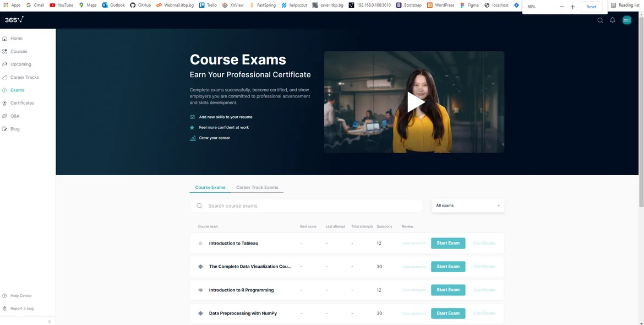644x325 pixels.
Task: Play the Course Exams intro video
Action: coord(414,102)
